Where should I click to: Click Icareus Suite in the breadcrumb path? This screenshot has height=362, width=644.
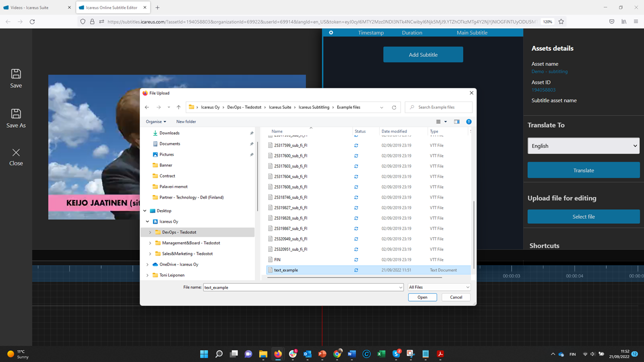coord(280,107)
